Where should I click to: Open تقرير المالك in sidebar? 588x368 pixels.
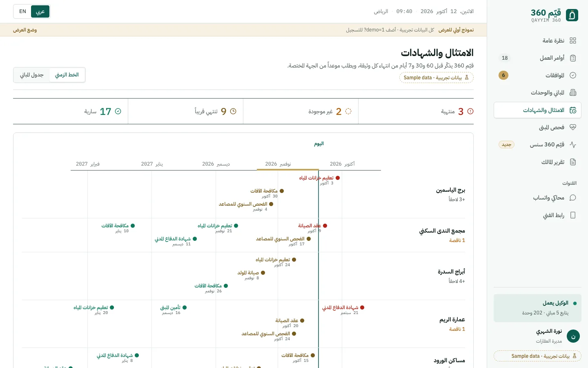tap(537, 162)
